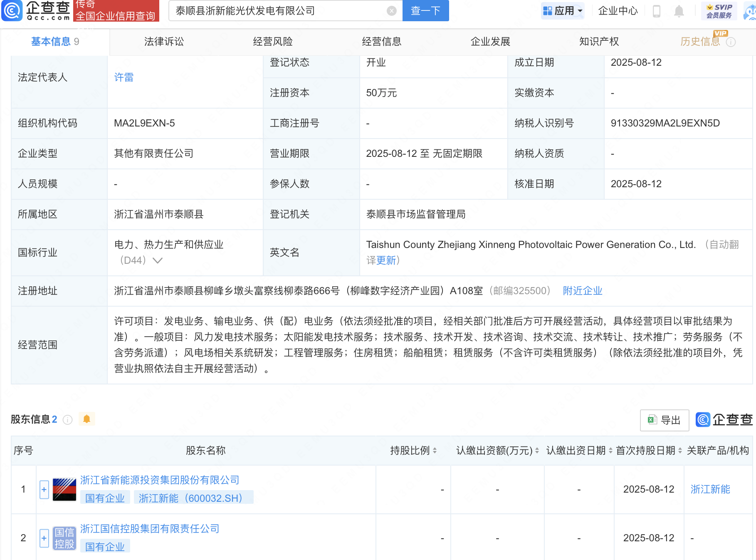Open the 应用 dropdown menu
Image resolution: width=756 pixels, height=560 pixels.
click(x=563, y=11)
